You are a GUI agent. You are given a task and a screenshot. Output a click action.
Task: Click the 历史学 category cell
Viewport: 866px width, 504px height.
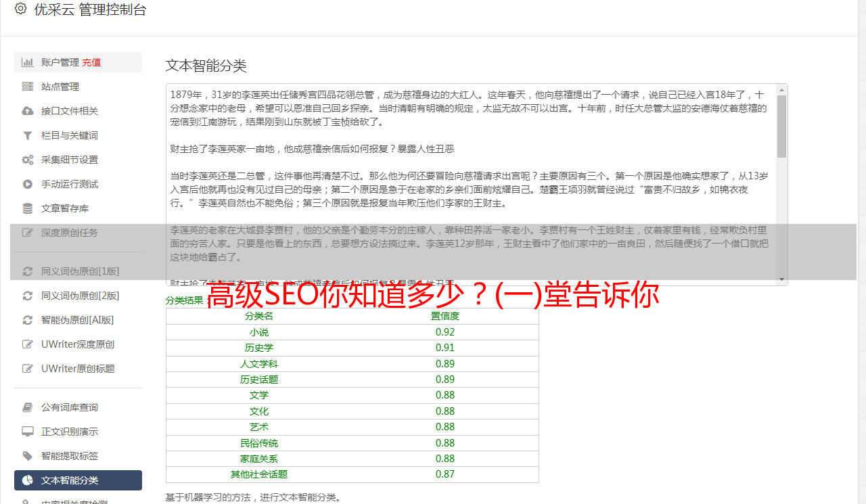point(259,348)
